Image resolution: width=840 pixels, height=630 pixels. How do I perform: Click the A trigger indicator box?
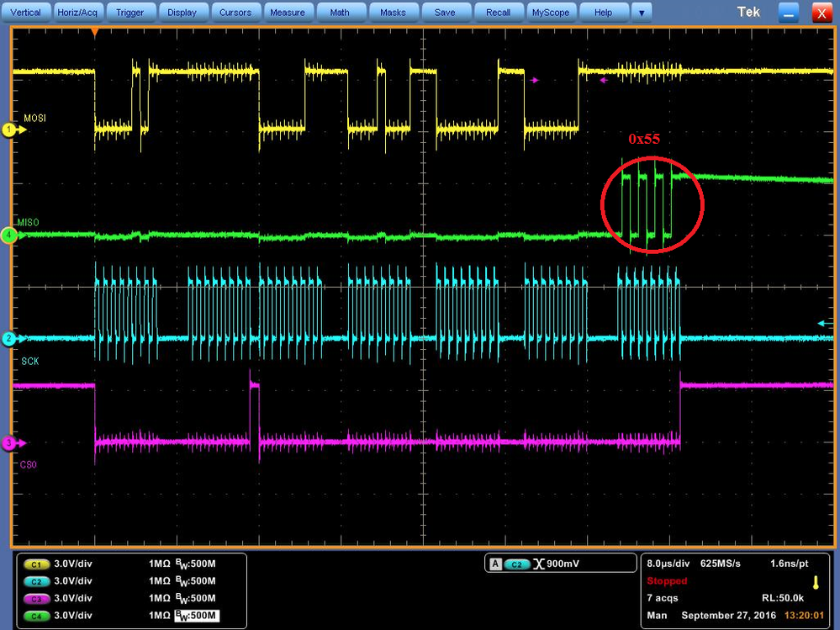click(495, 564)
